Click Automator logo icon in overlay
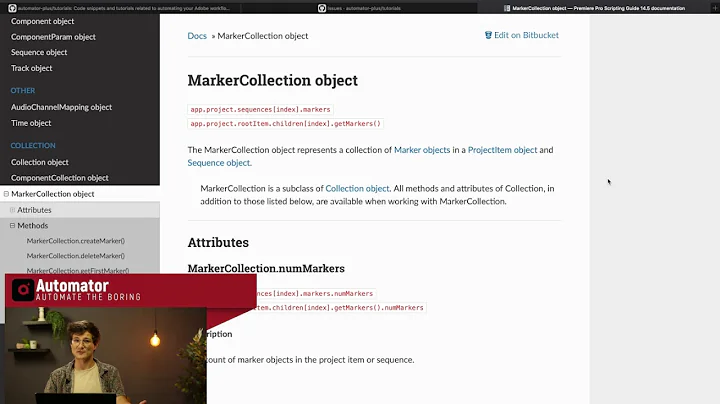The image size is (720, 404). pyautogui.click(x=23, y=290)
